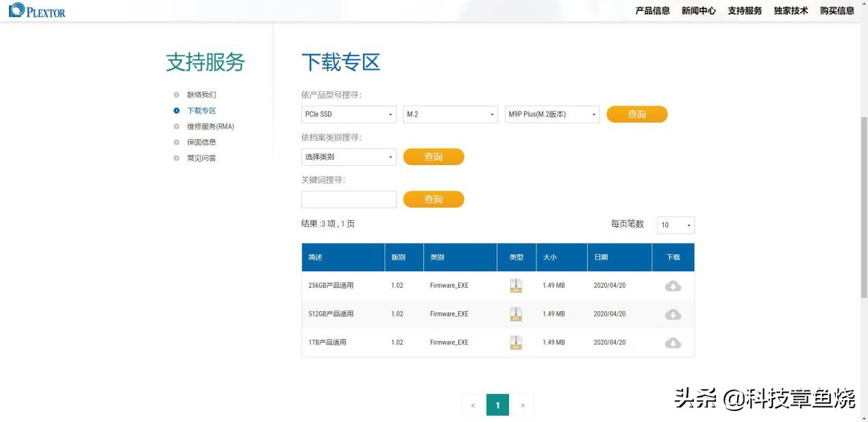Click the download icon for 1TB产品适用 firmware
Viewport: 868px width, 422px height.
coord(673,342)
